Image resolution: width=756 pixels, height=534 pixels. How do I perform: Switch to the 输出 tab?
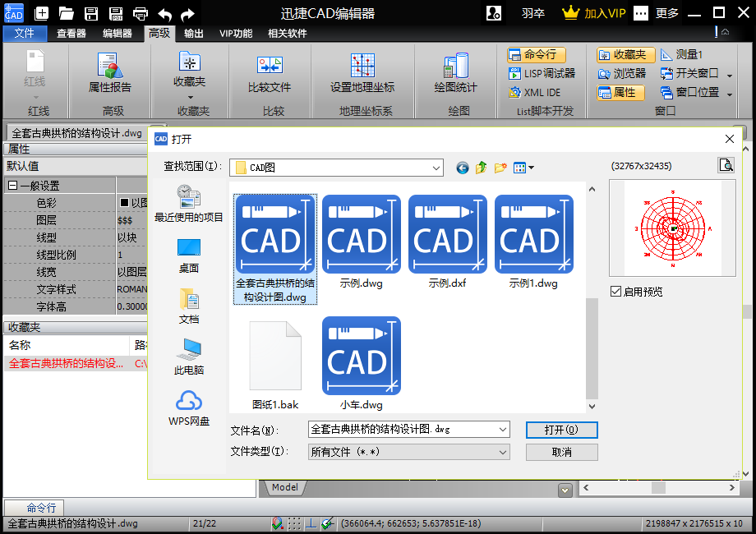pyautogui.click(x=193, y=33)
